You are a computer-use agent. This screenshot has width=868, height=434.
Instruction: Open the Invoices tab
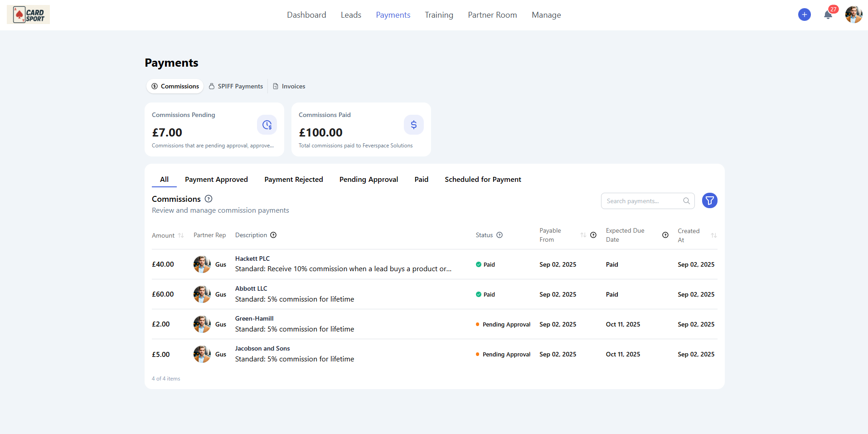click(289, 86)
